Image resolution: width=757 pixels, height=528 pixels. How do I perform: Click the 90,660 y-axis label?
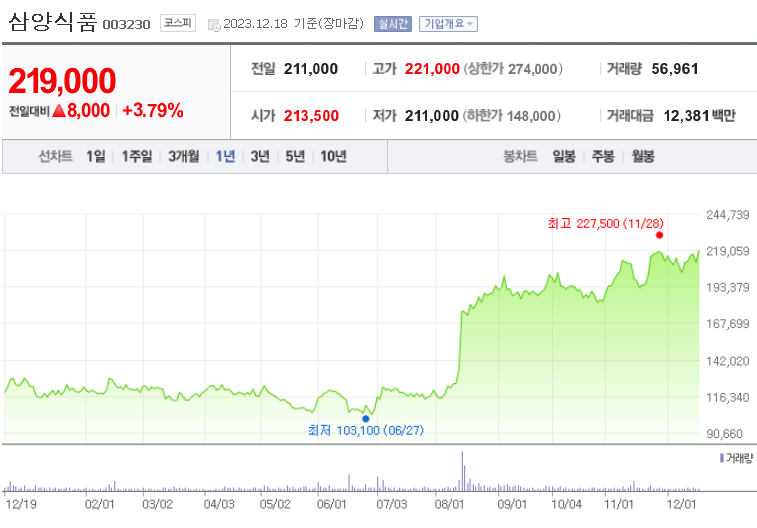(x=724, y=434)
